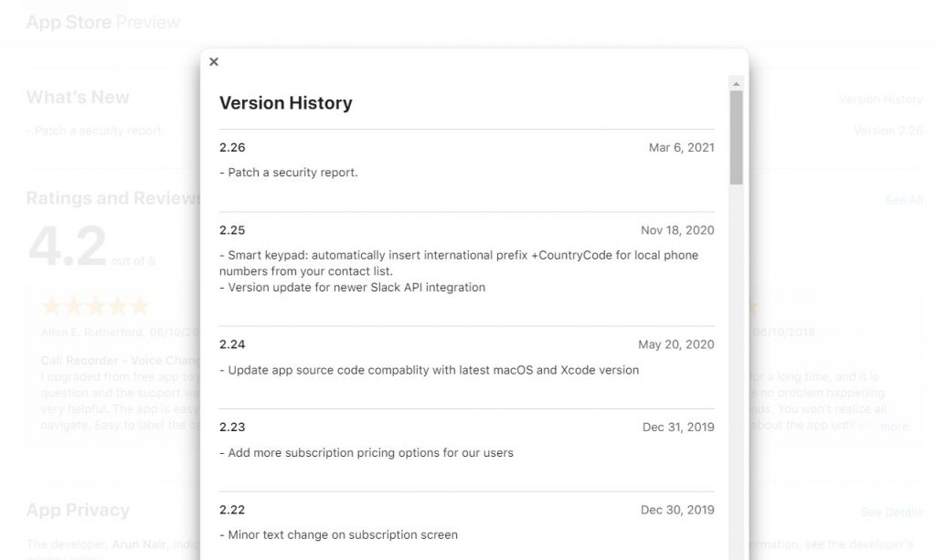Click the scrollbar track below the thumb
The image size is (936, 560).
pyautogui.click(x=736, y=370)
